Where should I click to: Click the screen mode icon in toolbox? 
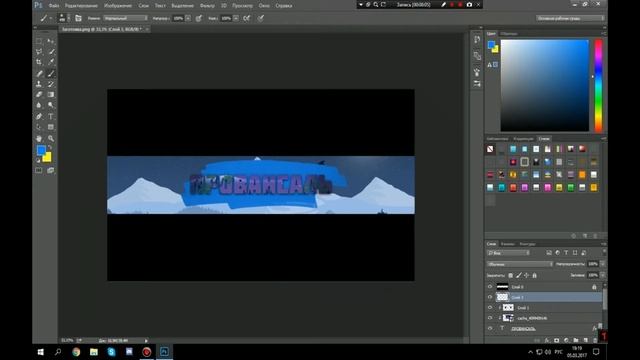coord(51,170)
